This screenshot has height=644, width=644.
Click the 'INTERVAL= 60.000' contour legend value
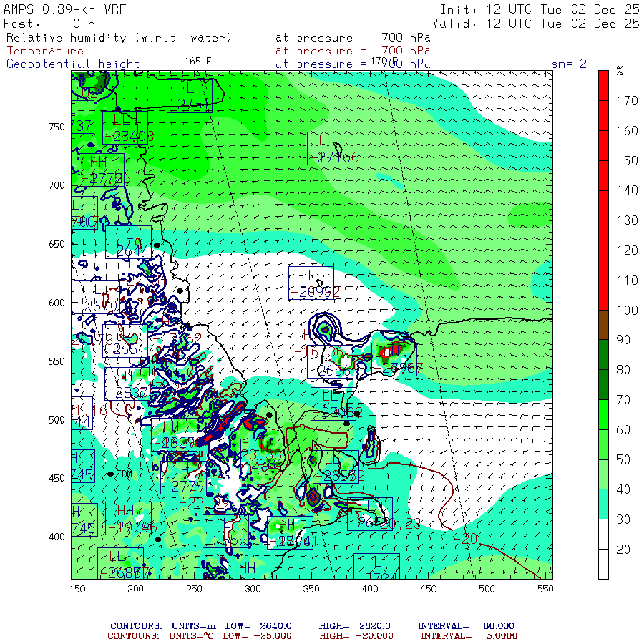click(466, 626)
